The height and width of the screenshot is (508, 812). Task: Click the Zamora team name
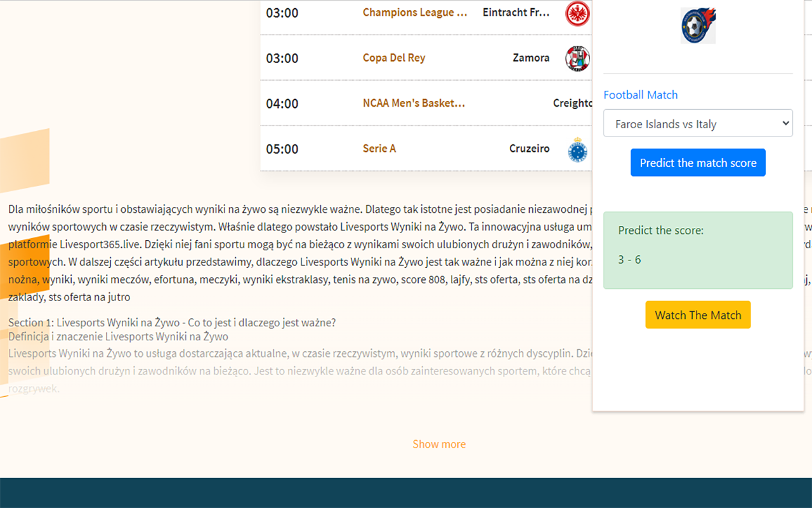coord(531,58)
